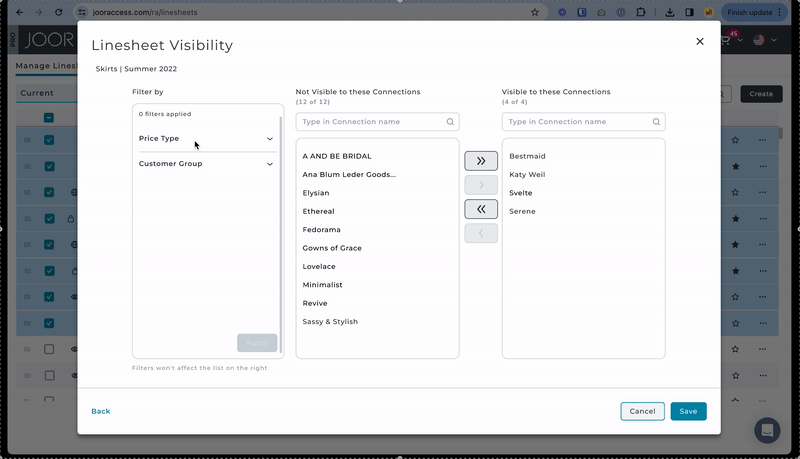The image size is (800, 459).
Task: Select A AND BE BRIDAL connection
Action: point(337,156)
